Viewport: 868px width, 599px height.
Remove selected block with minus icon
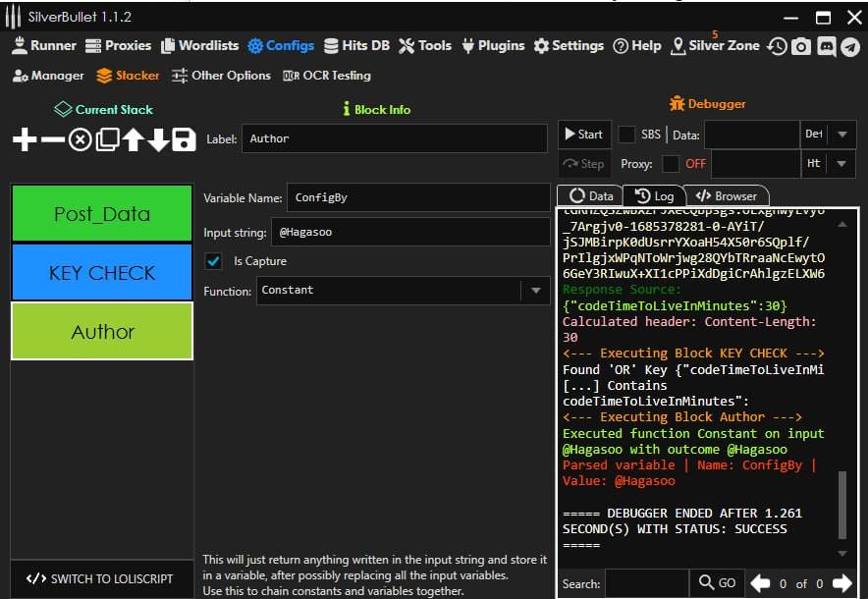(x=52, y=140)
